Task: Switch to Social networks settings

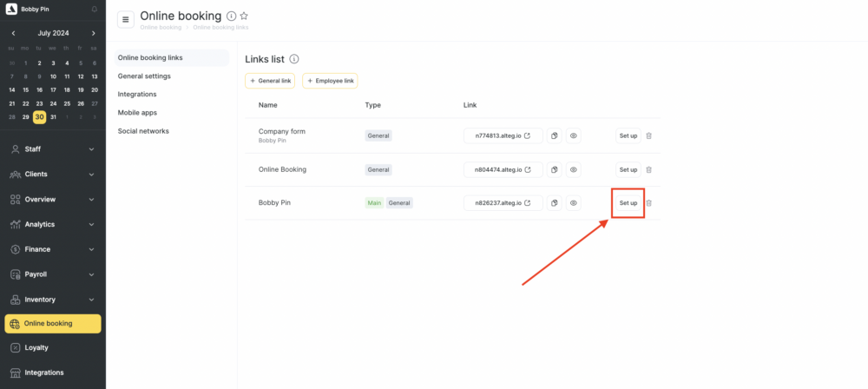Action: click(x=143, y=131)
